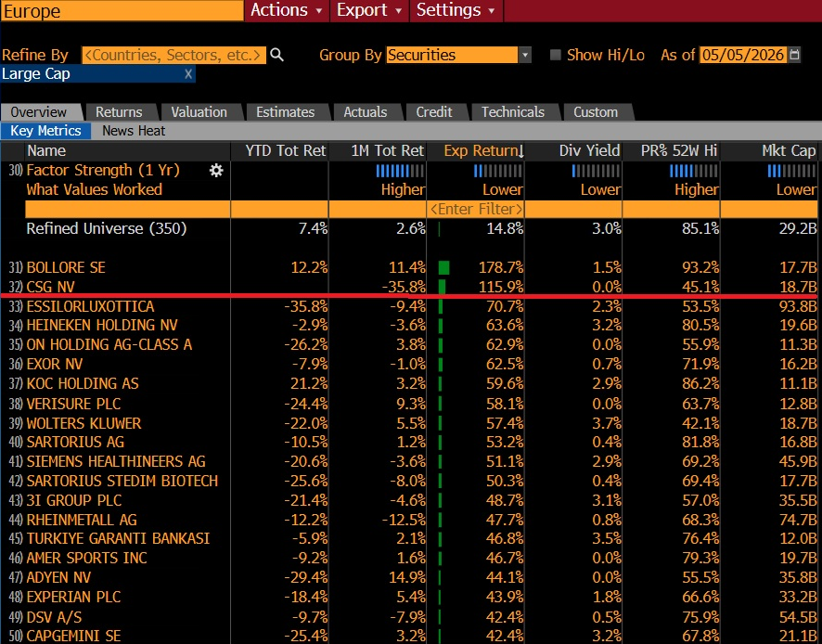Click the Exp Return factor strength bar
This screenshot has width=822, height=644.
click(x=498, y=171)
